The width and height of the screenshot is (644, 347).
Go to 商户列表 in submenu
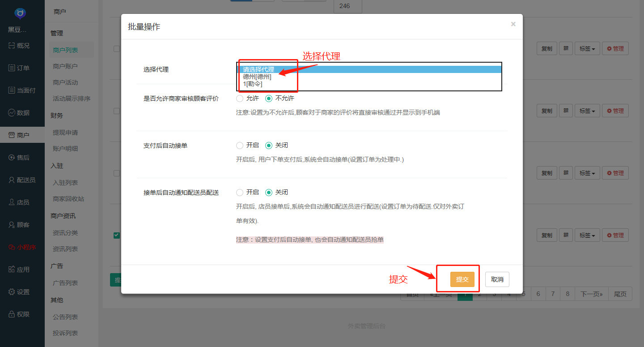pyautogui.click(x=65, y=50)
